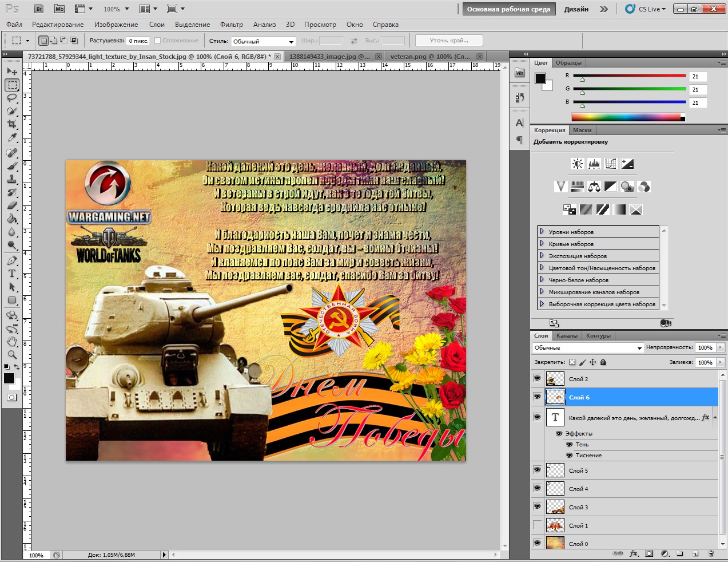Click the Растушевка feather input field
The image size is (728, 562).
(138, 41)
